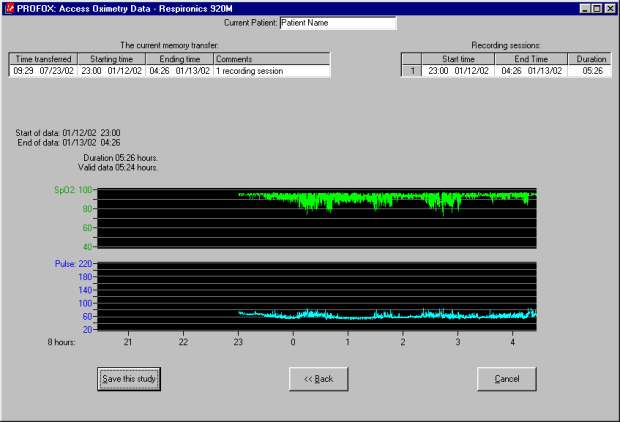Select recording session row number 1
620x422 pixels.
[412, 71]
